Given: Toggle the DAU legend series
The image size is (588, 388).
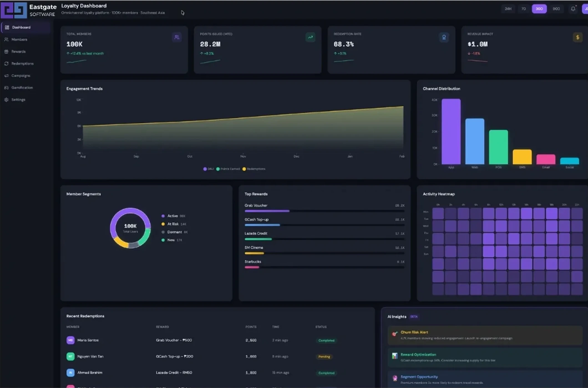Looking at the screenshot, I should pos(208,169).
